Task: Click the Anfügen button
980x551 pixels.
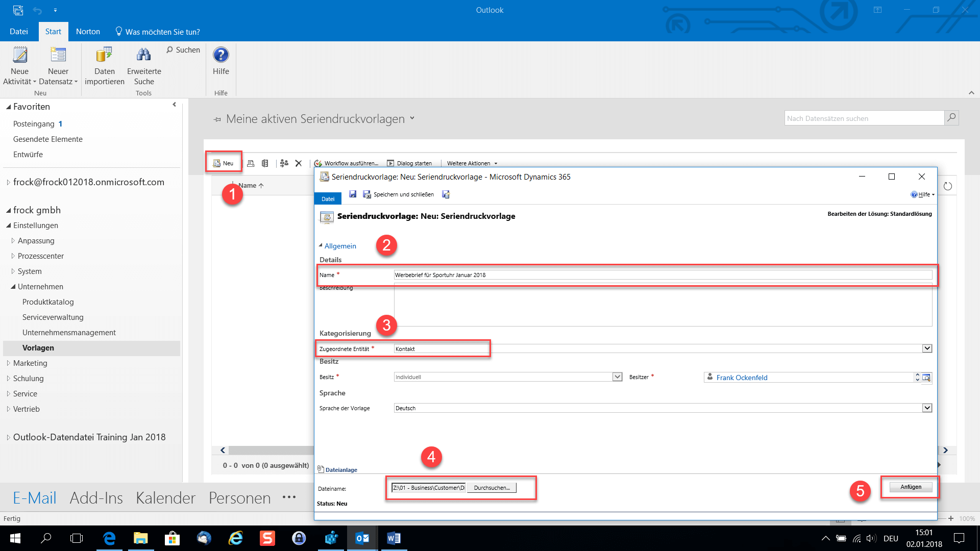Action: [911, 487]
